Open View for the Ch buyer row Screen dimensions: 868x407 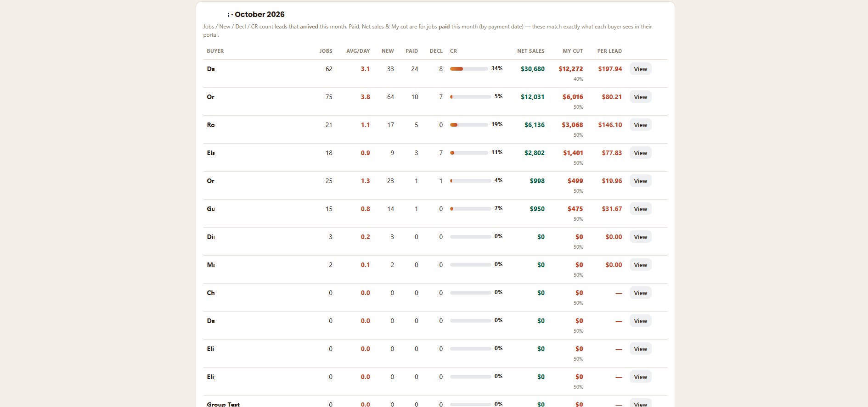[x=640, y=293]
